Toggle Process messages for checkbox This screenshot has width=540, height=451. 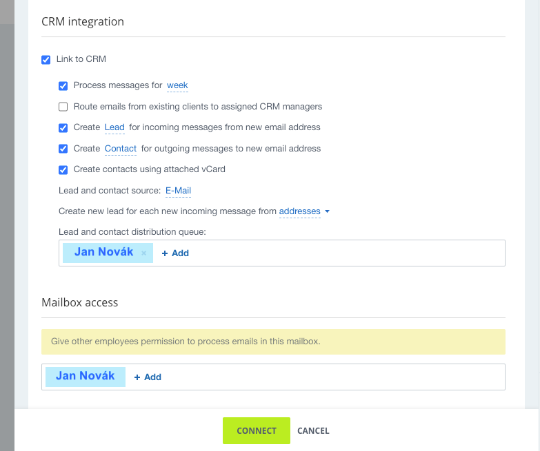[63, 85]
